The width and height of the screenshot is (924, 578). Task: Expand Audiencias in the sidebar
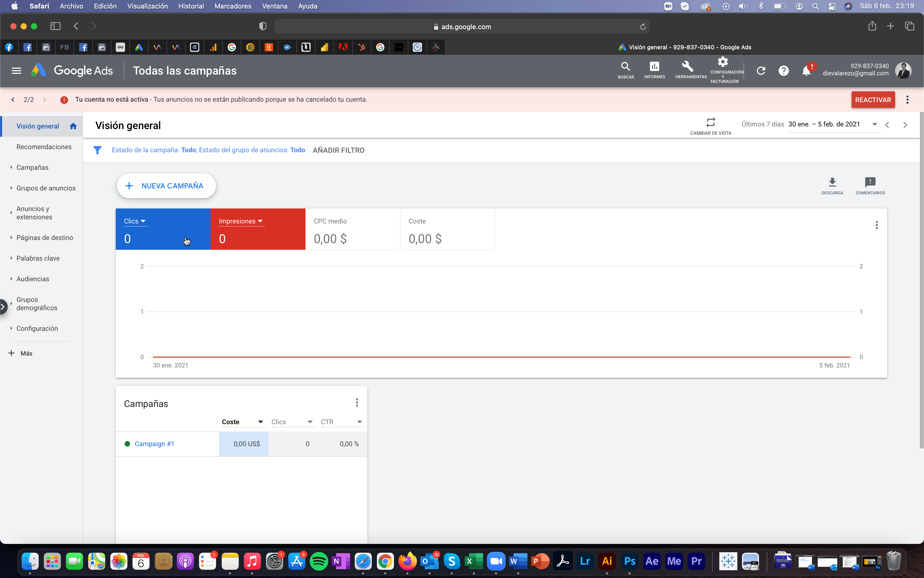[x=11, y=279]
